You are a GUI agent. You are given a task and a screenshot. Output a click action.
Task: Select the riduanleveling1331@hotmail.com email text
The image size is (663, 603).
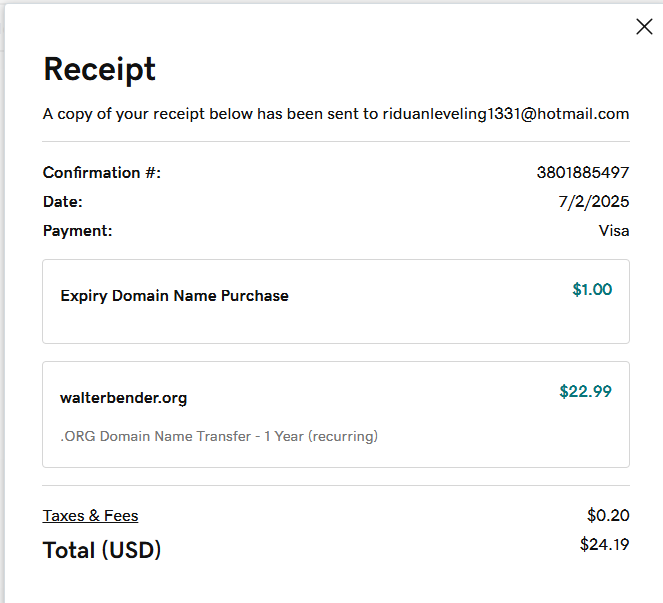pyautogui.click(x=505, y=114)
